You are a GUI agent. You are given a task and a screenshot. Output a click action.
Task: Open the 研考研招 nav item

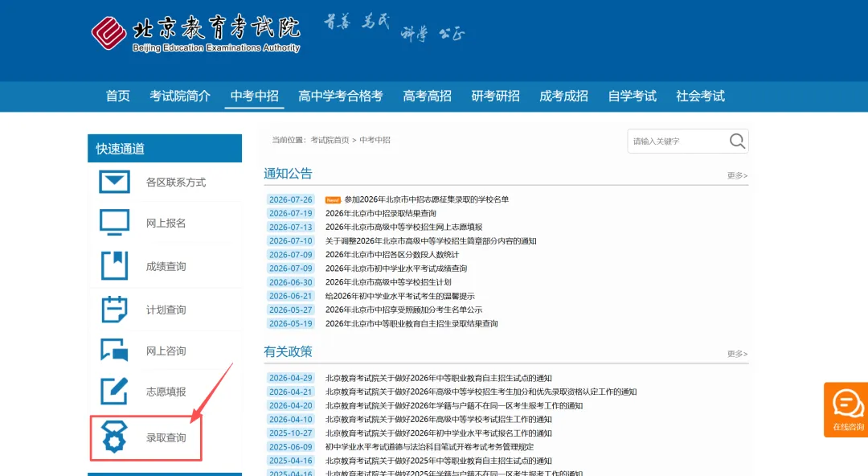495,96
